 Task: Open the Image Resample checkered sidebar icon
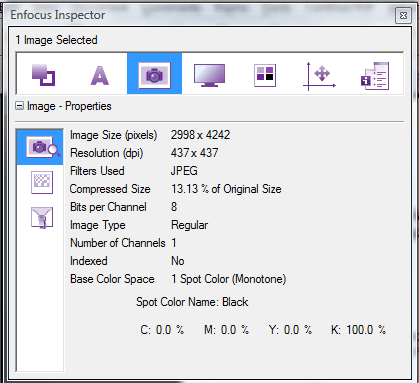(x=42, y=182)
